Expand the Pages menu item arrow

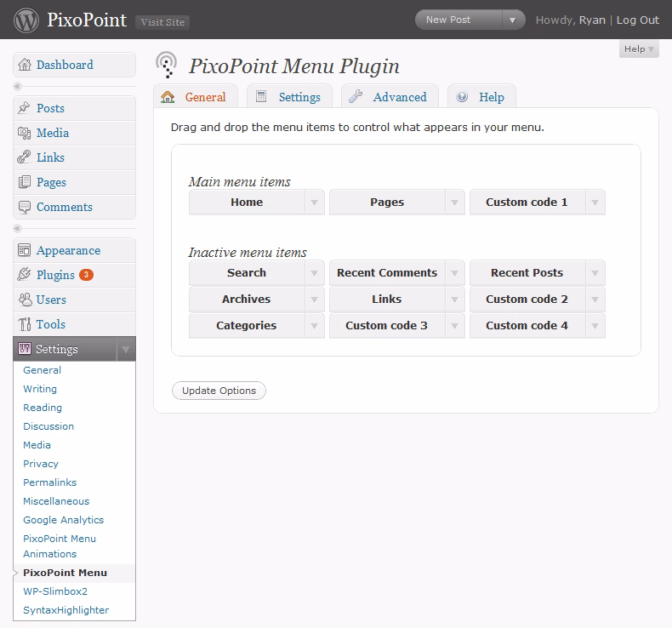pos(455,203)
